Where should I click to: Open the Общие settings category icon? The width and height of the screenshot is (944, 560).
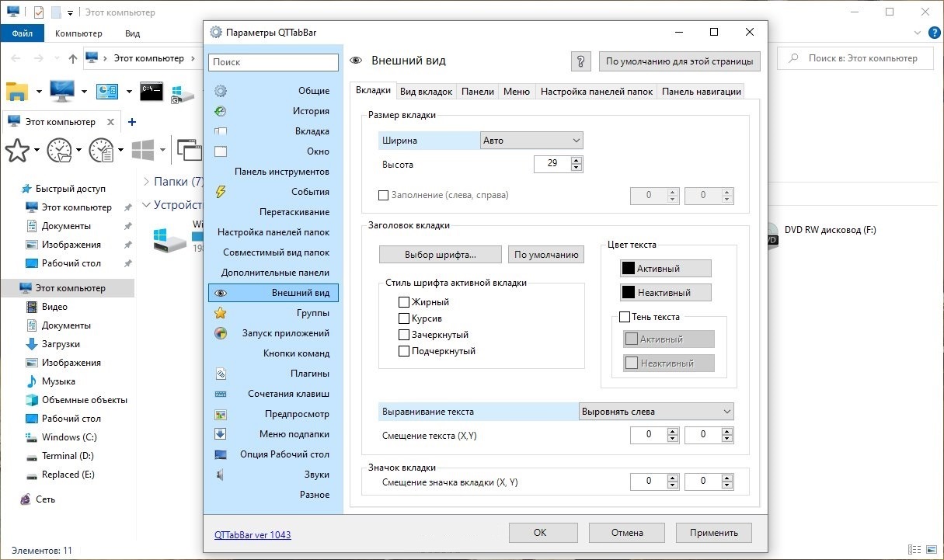click(x=221, y=91)
